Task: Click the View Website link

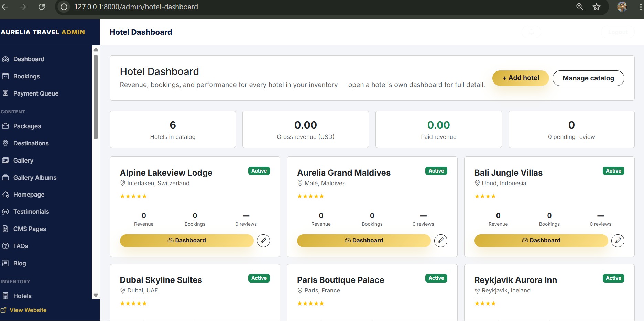Action: tap(28, 310)
